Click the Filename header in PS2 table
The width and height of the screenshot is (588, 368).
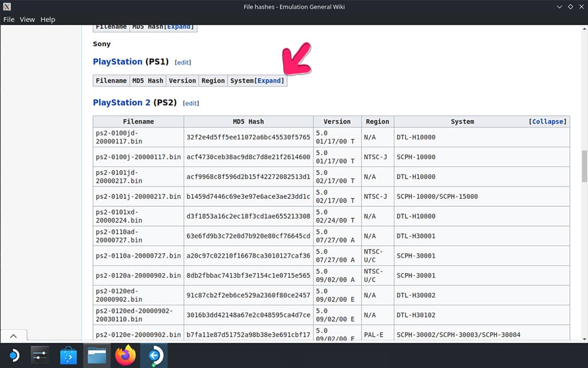coord(138,121)
